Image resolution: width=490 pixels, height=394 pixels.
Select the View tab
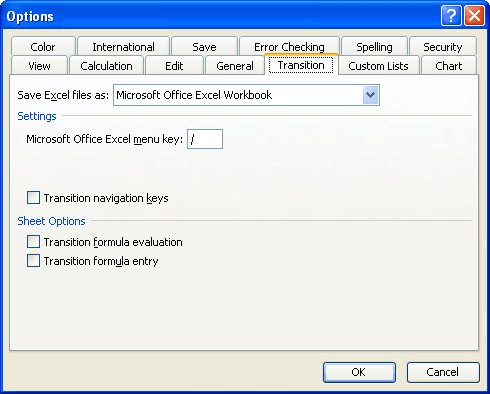(x=39, y=66)
